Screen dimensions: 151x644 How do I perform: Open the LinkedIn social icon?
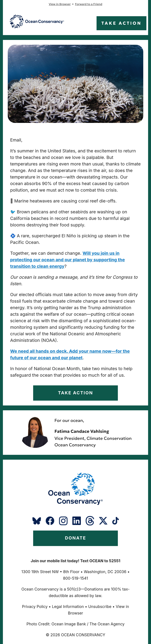pos(76,521)
